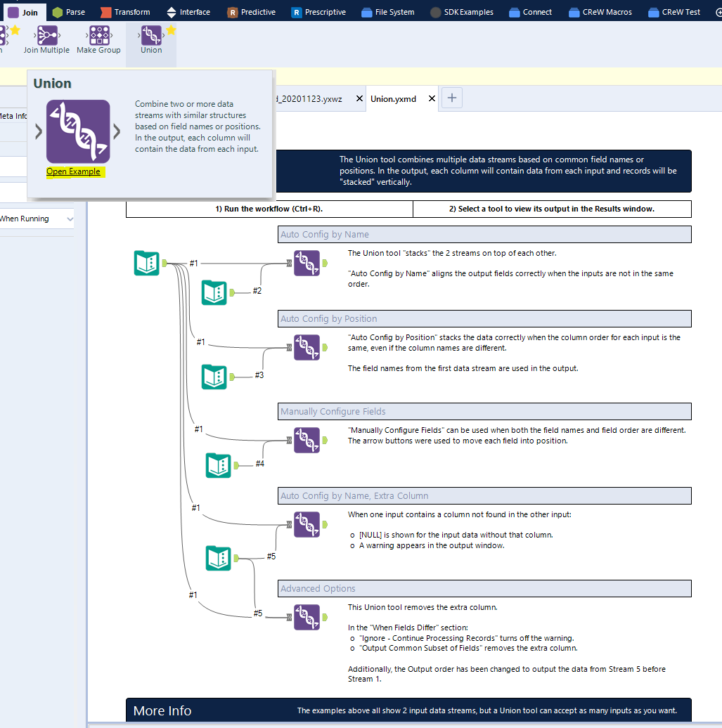Toggle the favorite star near Join Multiple
Screen dimensions: 722x728
[14, 29]
